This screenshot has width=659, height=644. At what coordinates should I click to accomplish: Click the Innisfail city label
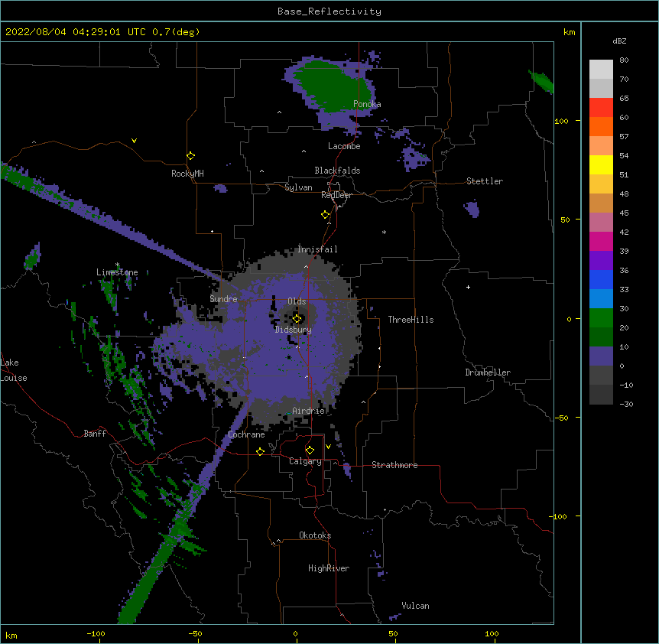(x=317, y=249)
